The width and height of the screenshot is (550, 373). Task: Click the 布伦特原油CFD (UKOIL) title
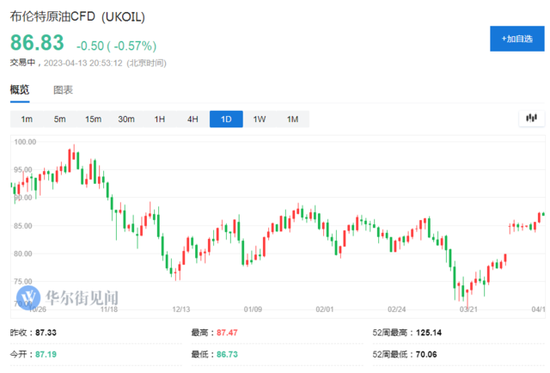(x=77, y=16)
